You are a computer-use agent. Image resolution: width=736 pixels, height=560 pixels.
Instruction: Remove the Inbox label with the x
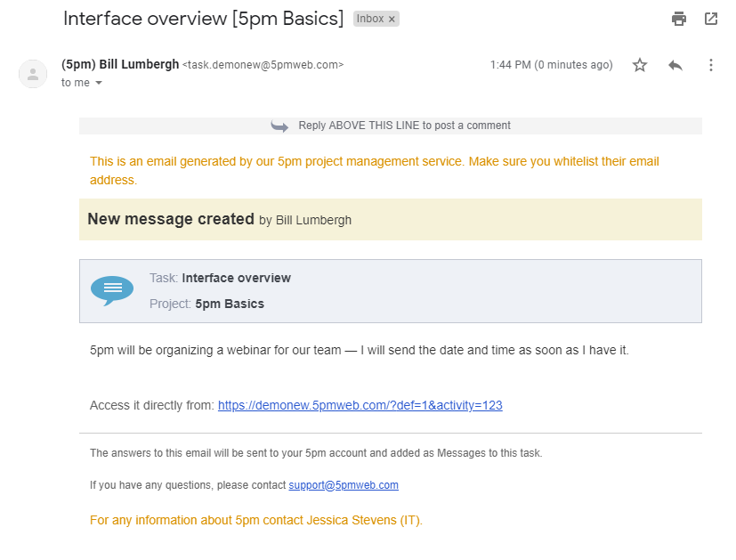click(392, 18)
